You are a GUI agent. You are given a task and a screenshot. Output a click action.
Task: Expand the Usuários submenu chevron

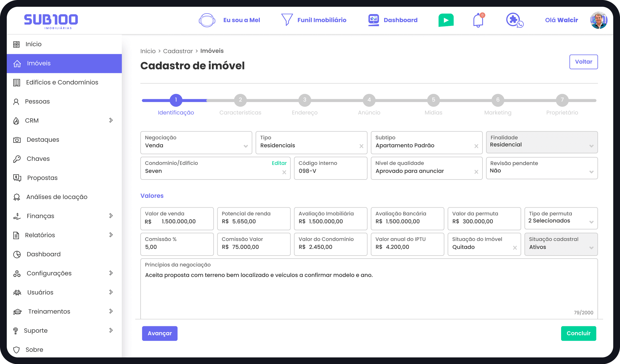(111, 292)
